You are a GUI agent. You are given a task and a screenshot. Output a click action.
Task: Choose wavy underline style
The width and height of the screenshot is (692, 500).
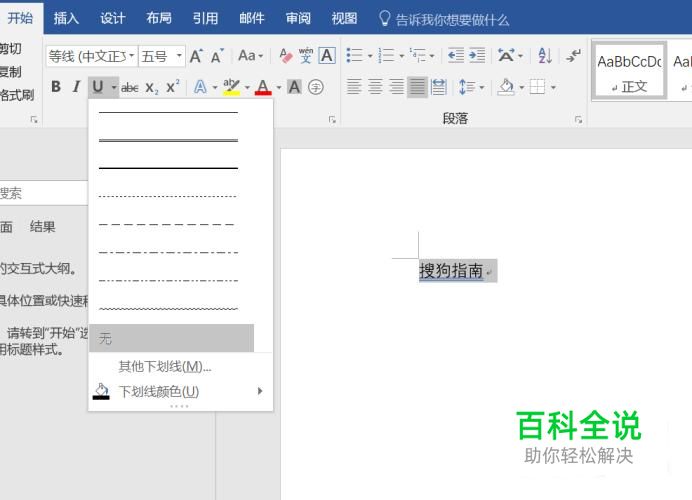click(x=168, y=308)
